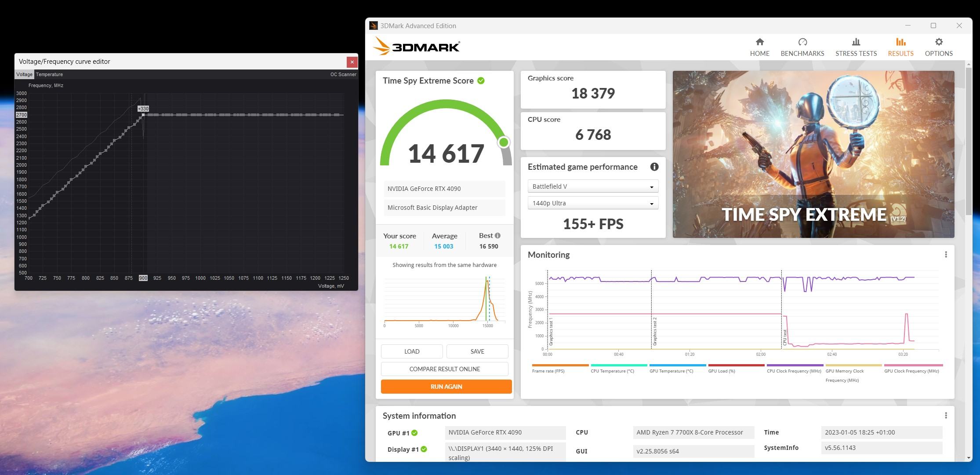Click the best score 16 590
980x475 pixels.
pos(489,246)
